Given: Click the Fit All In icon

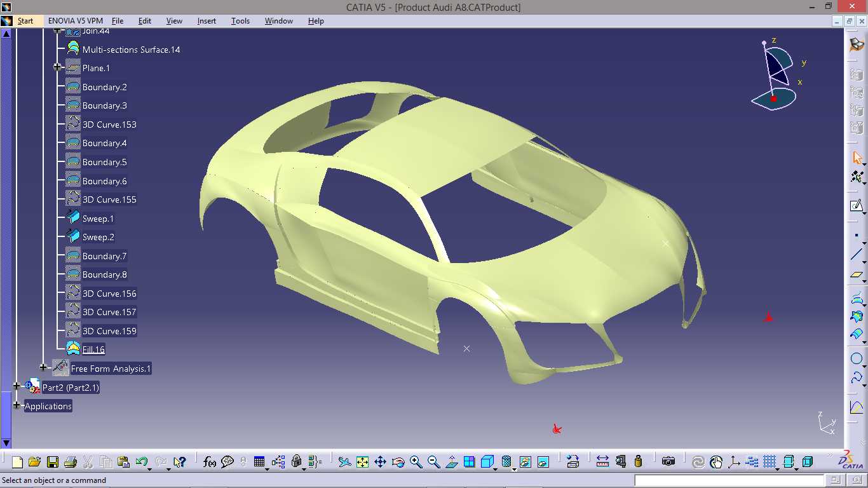Looking at the screenshot, I should tap(362, 462).
